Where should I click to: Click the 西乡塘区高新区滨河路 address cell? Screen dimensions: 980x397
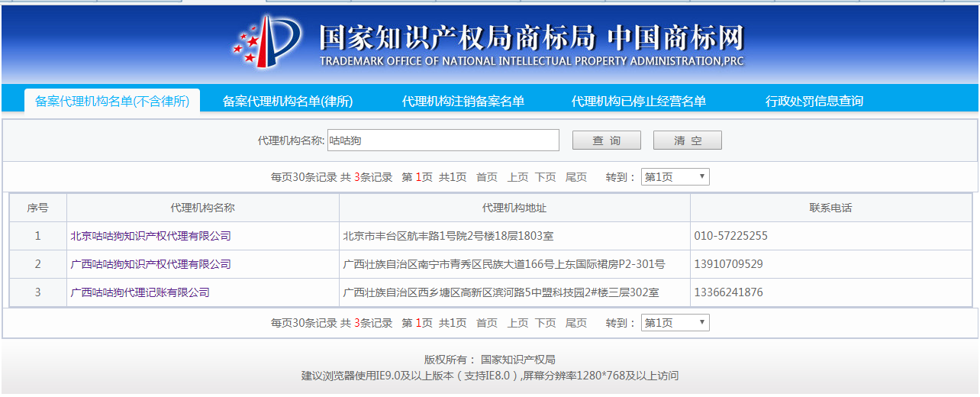pyautogui.click(x=514, y=292)
